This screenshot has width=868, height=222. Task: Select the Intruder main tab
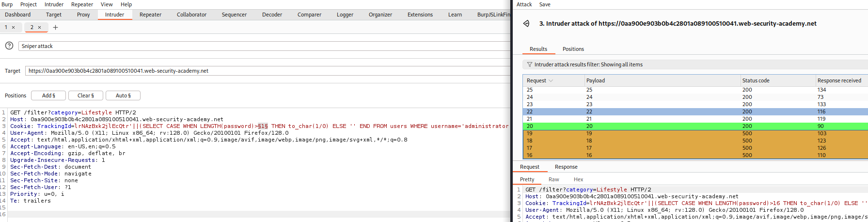tap(114, 15)
